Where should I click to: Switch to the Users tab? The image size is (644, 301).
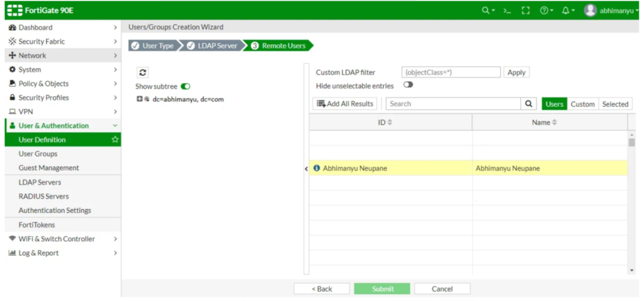click(x=555, y=104)
